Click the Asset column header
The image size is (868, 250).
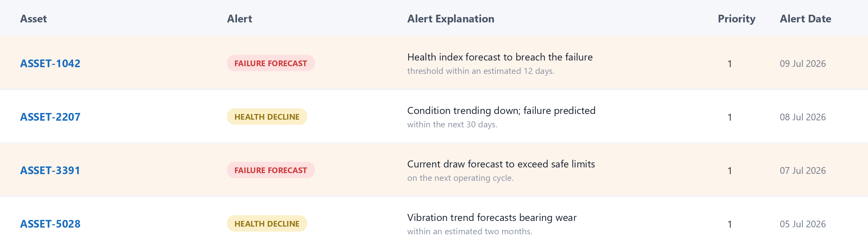coord(33,19)
